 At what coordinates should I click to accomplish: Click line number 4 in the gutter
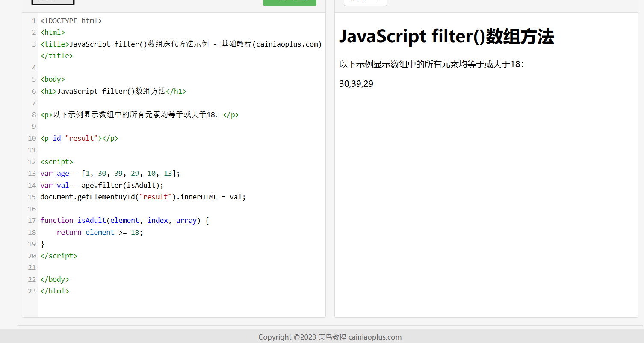coord(34,68)
